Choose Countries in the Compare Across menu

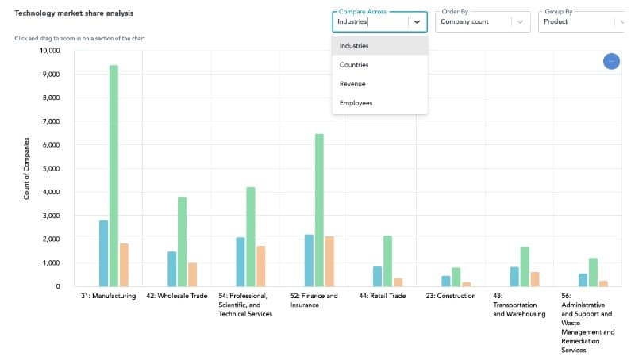click(x=353, y=65)
